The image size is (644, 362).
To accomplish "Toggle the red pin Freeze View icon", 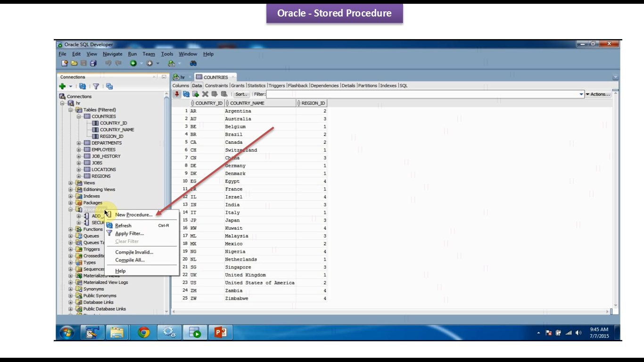I will (x=177, y=94).
